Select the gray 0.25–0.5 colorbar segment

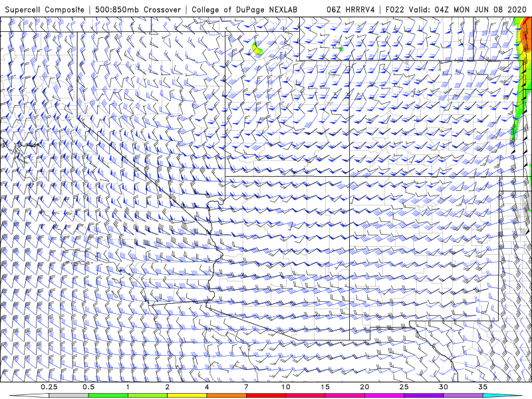(x=69, y=396)
